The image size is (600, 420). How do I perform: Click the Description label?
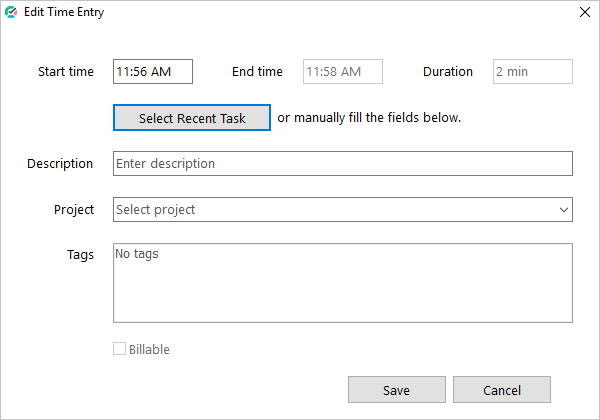point(60,164)
